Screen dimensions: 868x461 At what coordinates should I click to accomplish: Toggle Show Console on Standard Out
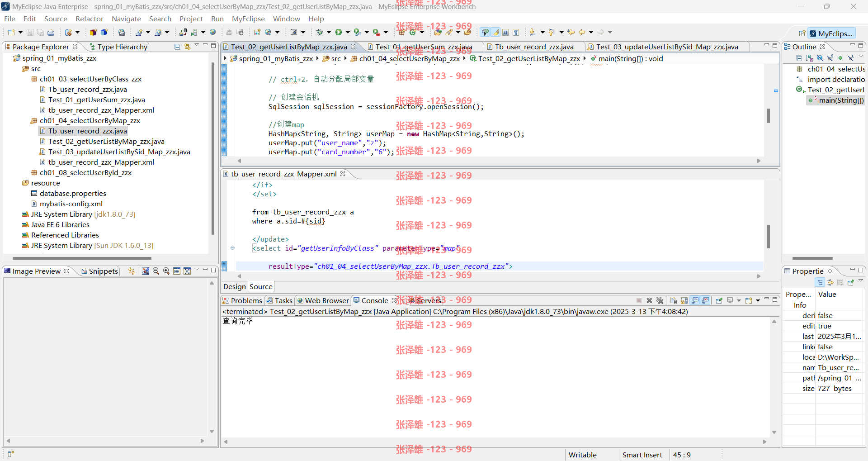point(695,300)
